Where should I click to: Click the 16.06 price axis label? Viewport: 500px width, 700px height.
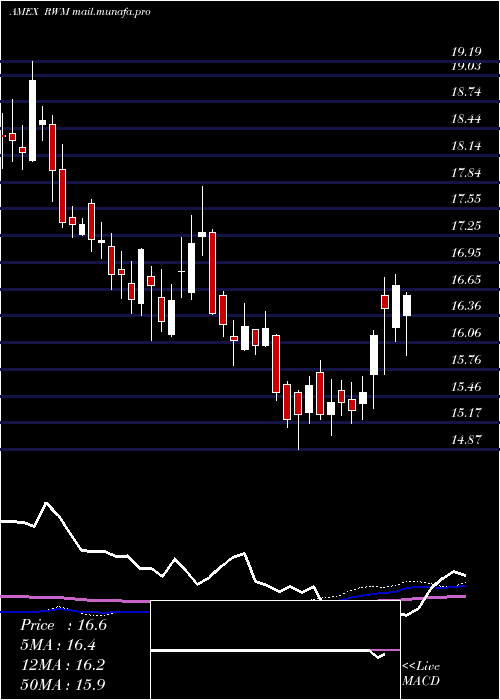(466, 333)
